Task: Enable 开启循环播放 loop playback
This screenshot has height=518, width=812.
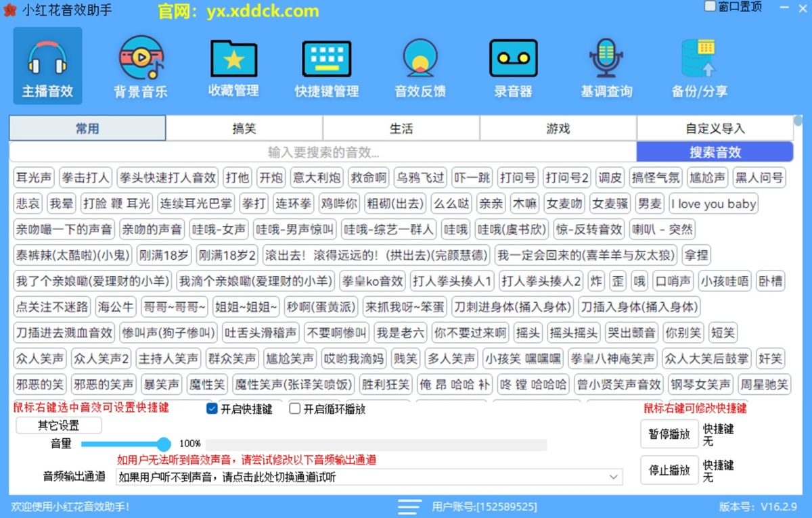Action: click(294, 408)
